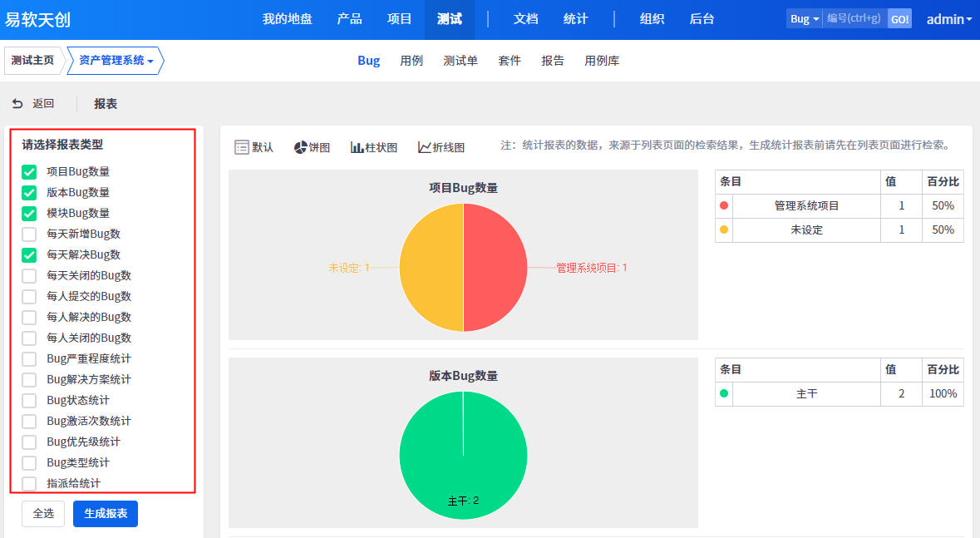Screen dimensions: 980x538
Task: Click the GO! search button
Action: [899, 19]
